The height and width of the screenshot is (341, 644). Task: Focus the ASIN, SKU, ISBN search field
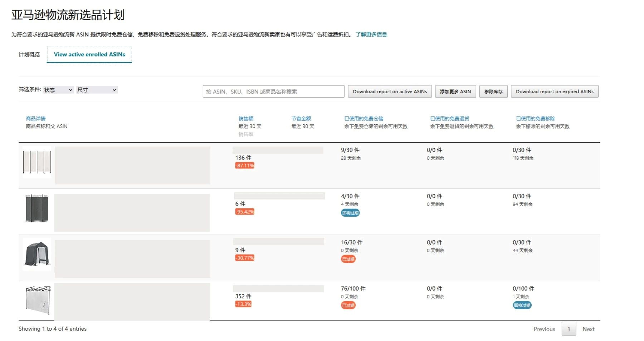point(273,92)
